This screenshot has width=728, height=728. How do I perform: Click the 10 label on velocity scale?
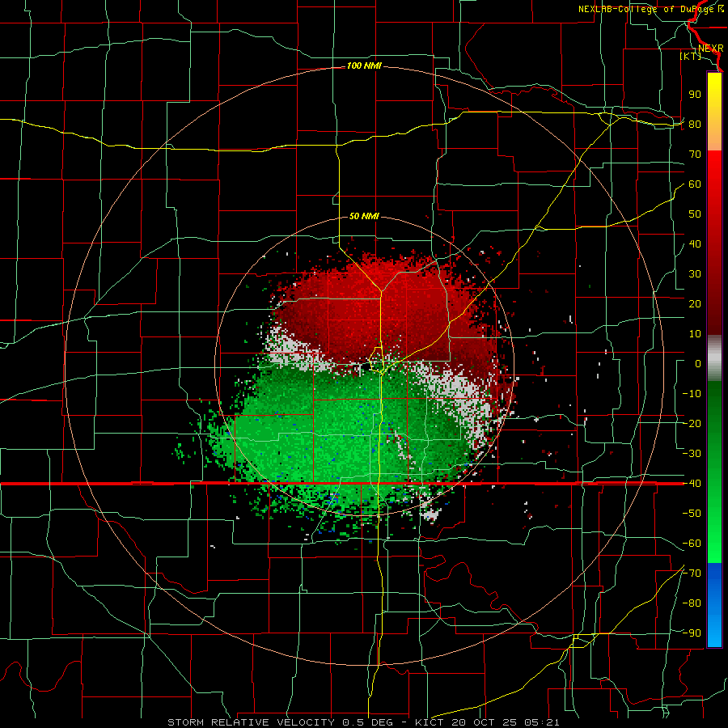pos(695,334)
